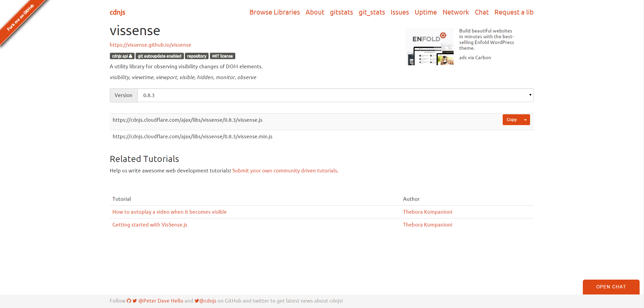This screenshot has height=308, width=644.
Task: Select the vissense.min.js CDN URL row
Action: [322, 137]
